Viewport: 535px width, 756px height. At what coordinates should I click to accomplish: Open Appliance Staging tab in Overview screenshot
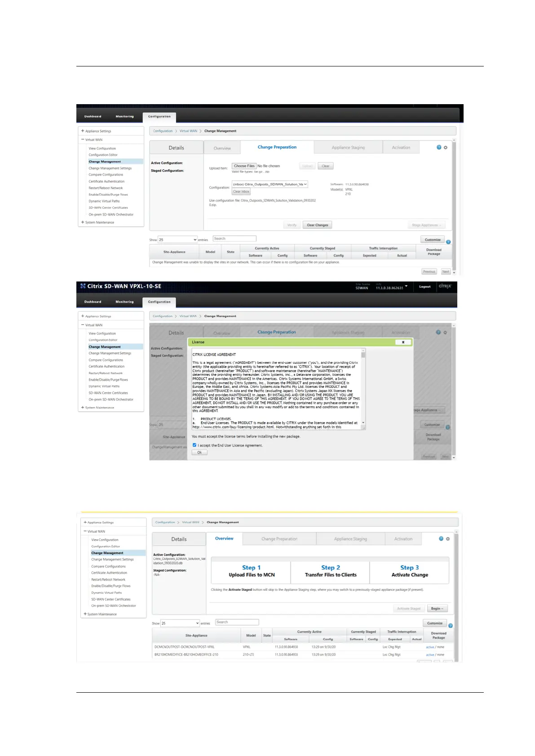pos(350,539)
